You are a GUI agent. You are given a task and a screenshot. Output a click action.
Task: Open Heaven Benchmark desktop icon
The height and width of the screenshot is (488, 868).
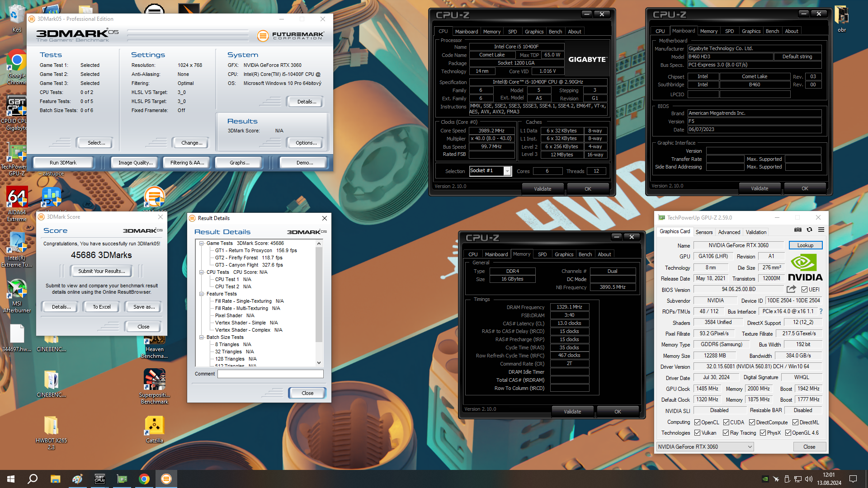coord(154,347)
